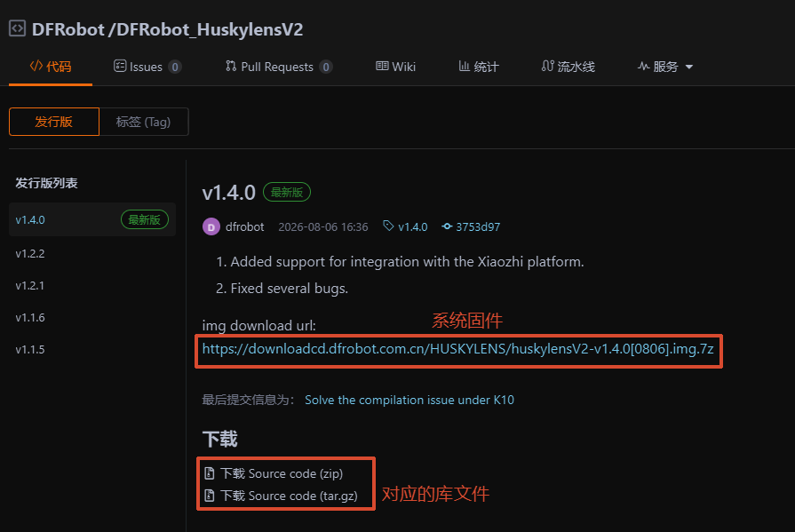Image resolution: width=795 pixels, height=532 pixels.
Task: Open the huskylensV2 img.7z download URL
Action: [x=457, y=349]
